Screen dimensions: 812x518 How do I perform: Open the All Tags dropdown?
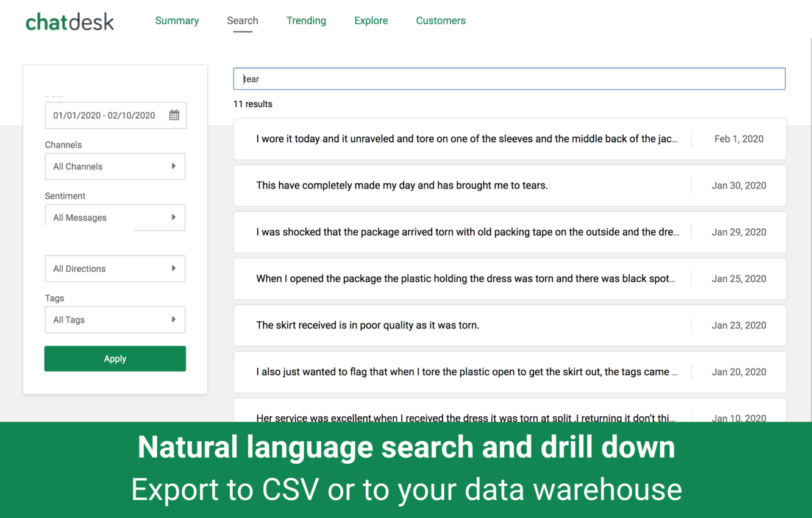pyautogui.click(x=115, y=320)
